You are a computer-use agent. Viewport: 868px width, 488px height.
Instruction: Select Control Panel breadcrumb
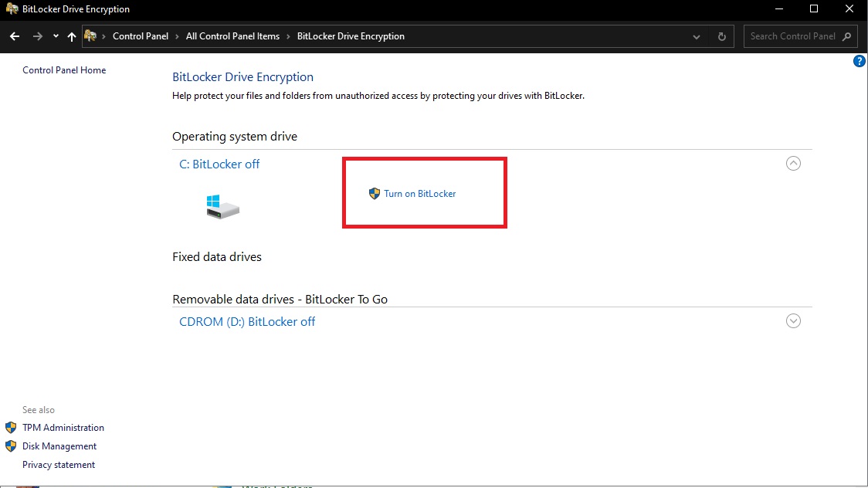pos(141,36)
